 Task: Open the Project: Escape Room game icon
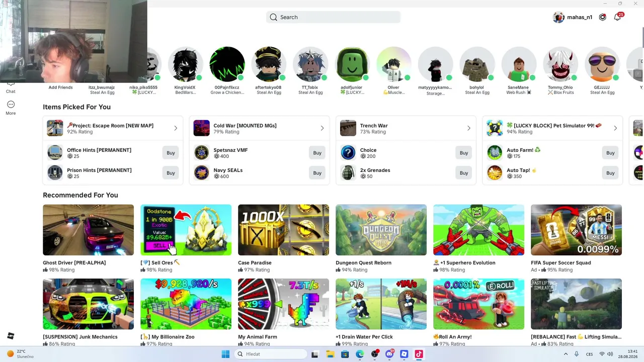coord(55,128)
